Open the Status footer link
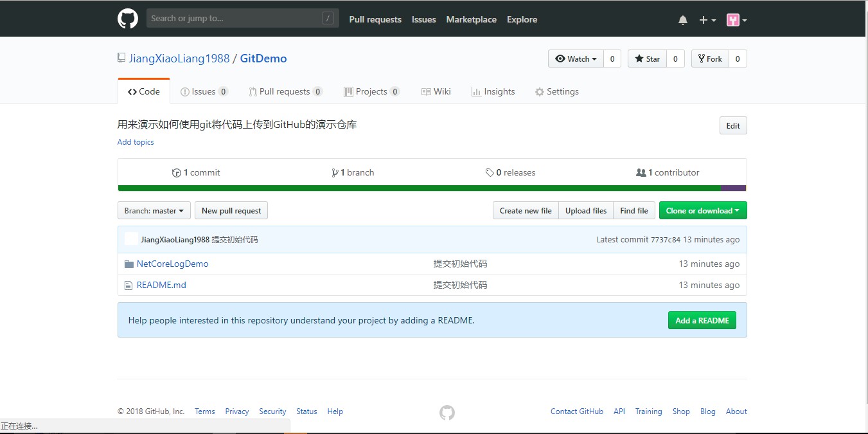This screenshot has width=868, height=434. (x=306, y=411)
